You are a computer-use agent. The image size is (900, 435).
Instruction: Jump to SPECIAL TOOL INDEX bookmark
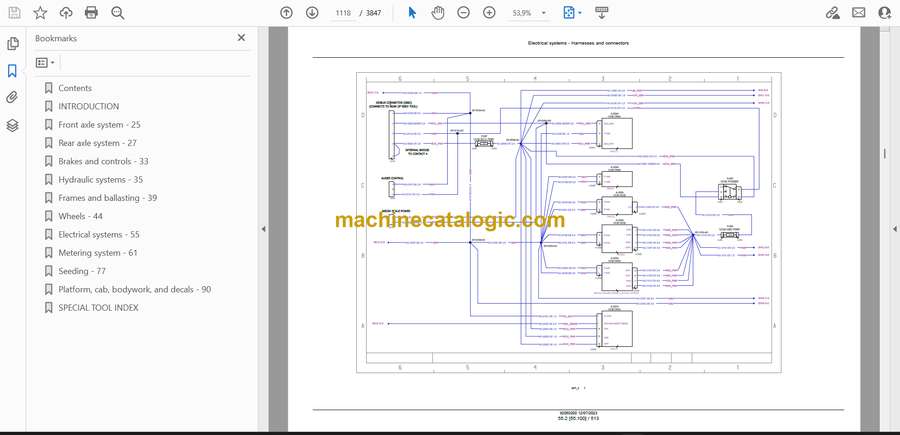pyautogui.click(x=98, y=308)
